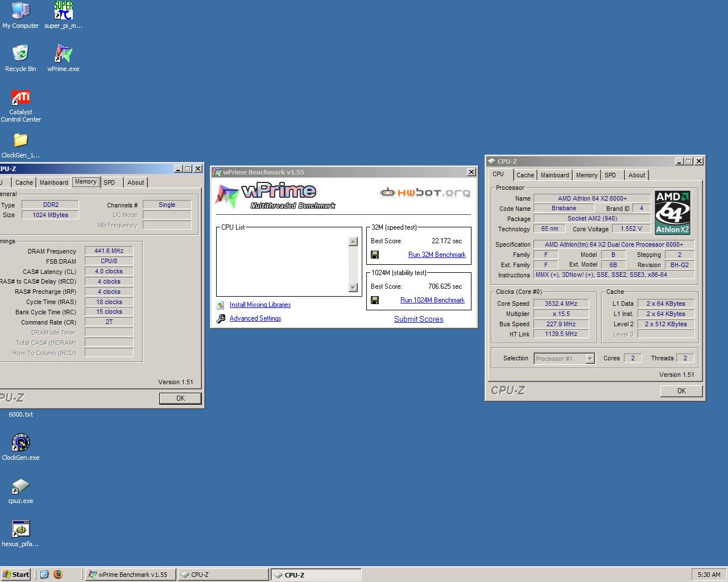
Task: Select Channels value Single
Action: point(167,205)
